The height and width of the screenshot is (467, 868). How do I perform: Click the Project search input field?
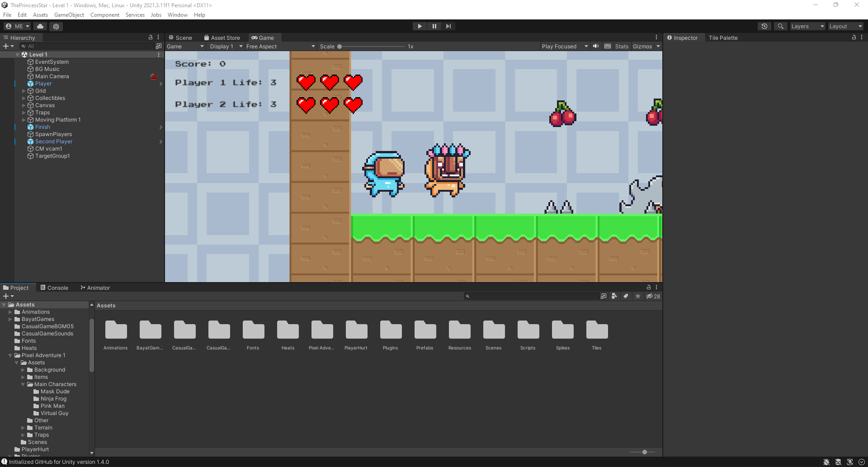532,296
